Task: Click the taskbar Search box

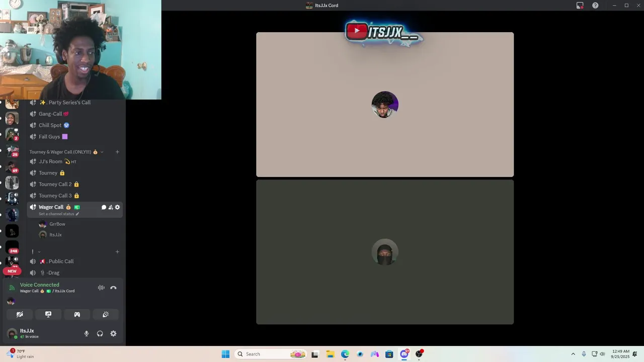Action: click(x=271, y=354)
